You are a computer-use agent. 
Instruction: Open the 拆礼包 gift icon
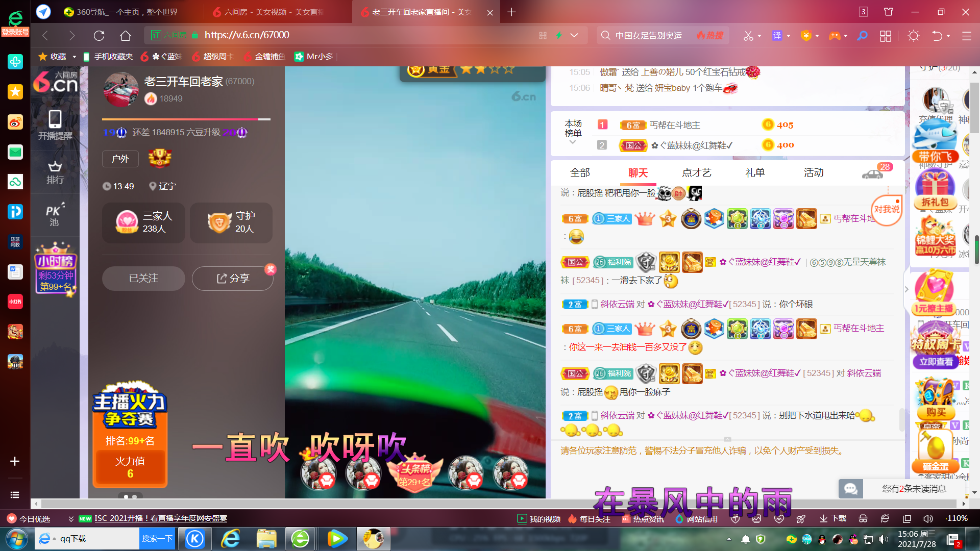click(x=935, y=189)
